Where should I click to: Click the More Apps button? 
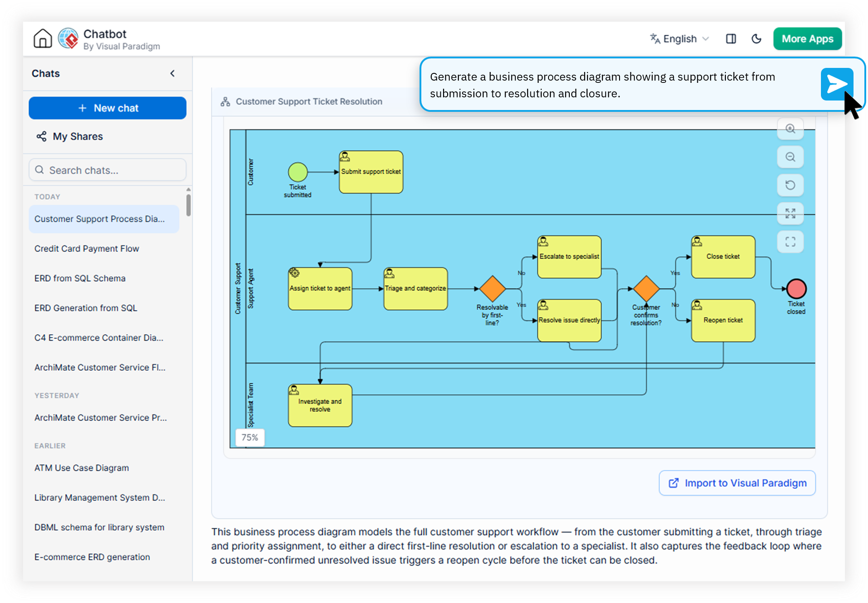[x=807, y=39]
